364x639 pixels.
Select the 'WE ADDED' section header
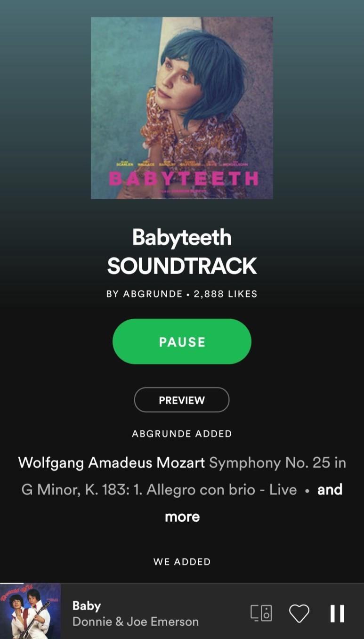(x=182, y=561)
